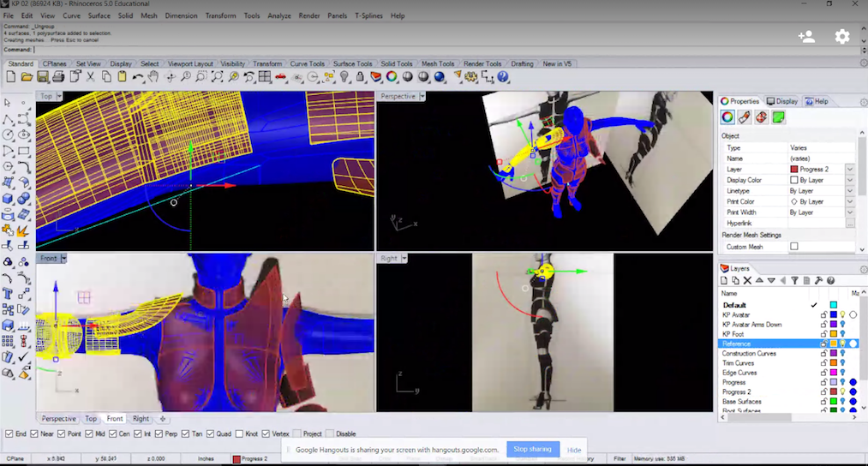Toggle the Perp osnap checkbox

tap(159, 434)
